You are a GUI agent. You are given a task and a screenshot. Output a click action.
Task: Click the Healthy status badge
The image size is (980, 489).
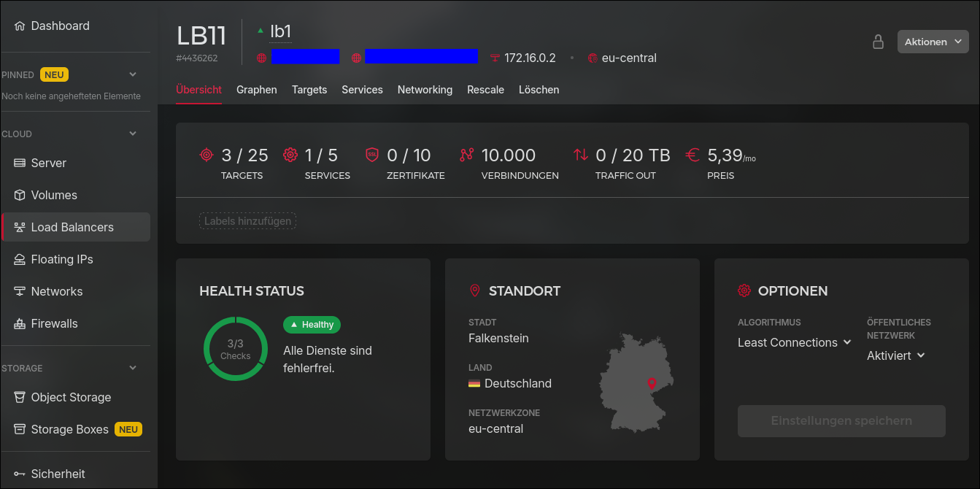click(x=312, y=325)
